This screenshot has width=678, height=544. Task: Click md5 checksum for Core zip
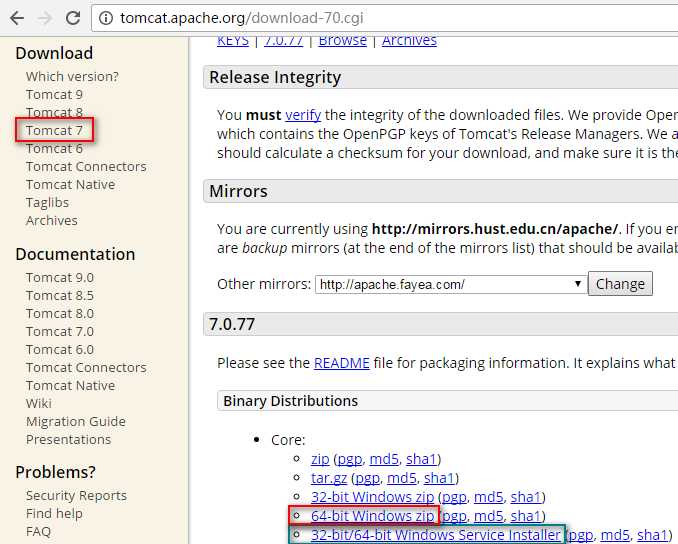tap(384, 459)
